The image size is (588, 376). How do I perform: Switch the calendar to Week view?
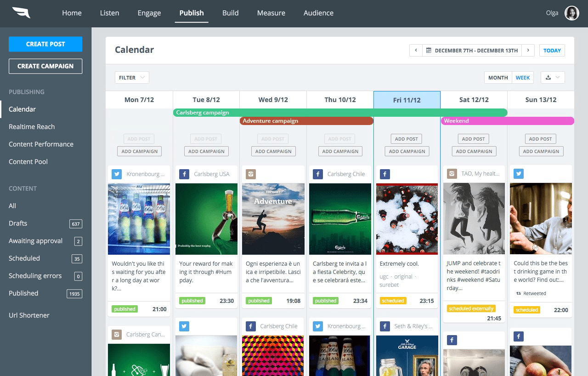(x=523, y=78)
